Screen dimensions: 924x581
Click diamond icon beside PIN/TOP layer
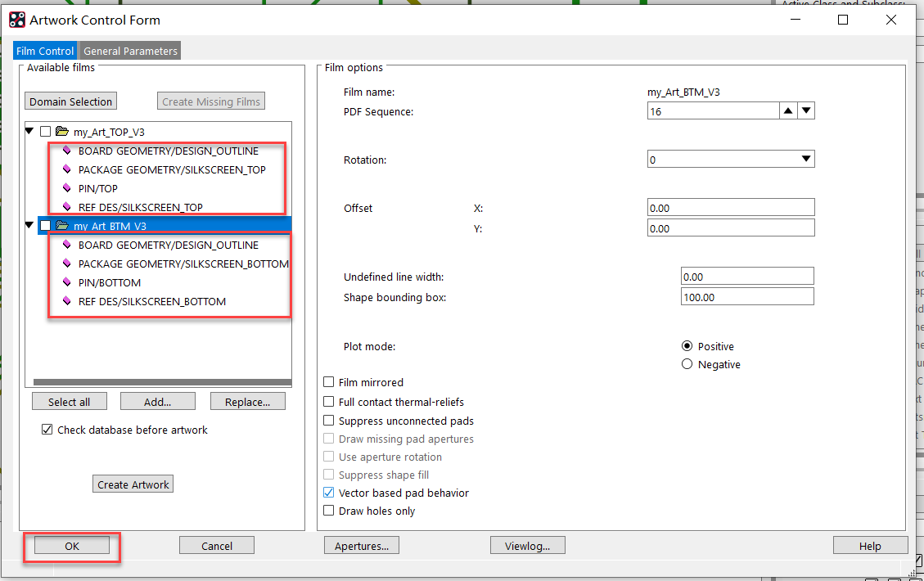pyautogui.click(x=67, y=188)
